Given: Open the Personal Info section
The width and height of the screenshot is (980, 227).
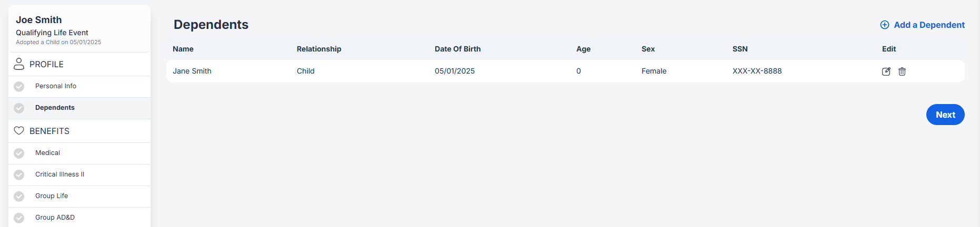Looking at the screenshot, I should tap(79, 86).
